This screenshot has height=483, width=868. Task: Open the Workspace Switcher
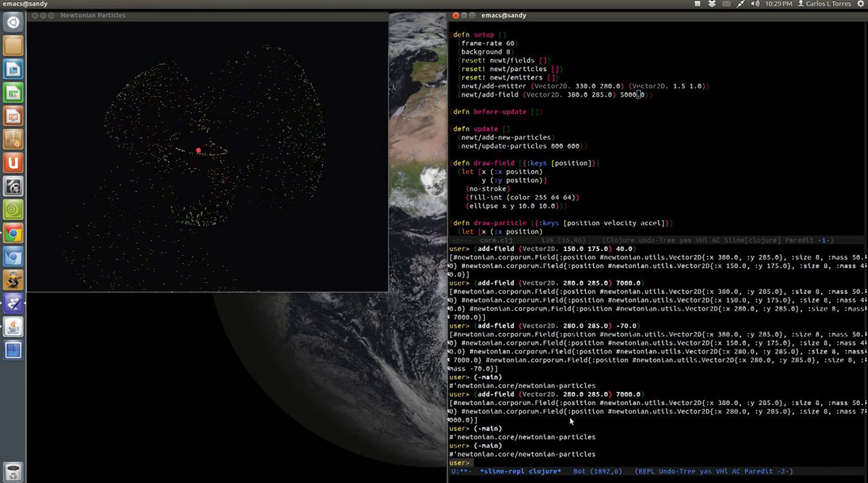click(x=13, y=351)
